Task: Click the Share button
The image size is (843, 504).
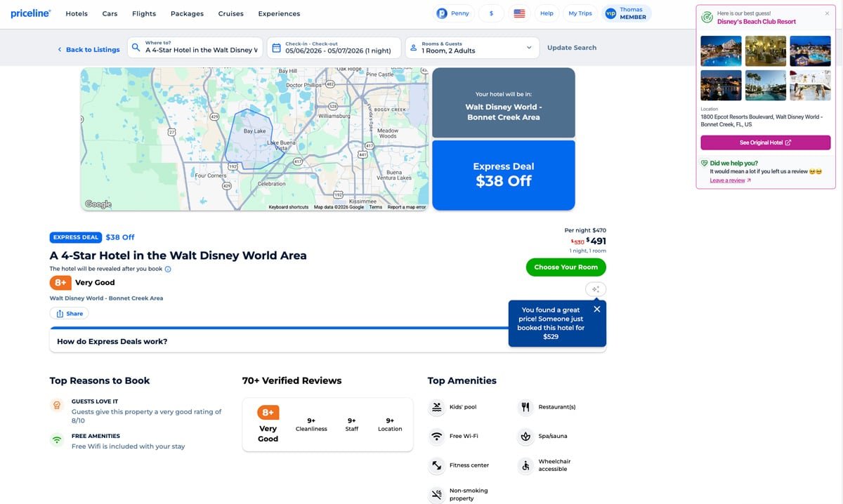Action: point(70,314)
